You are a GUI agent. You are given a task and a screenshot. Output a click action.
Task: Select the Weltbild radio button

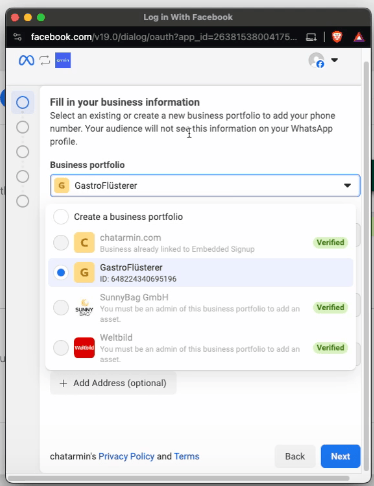pos(61,348)
